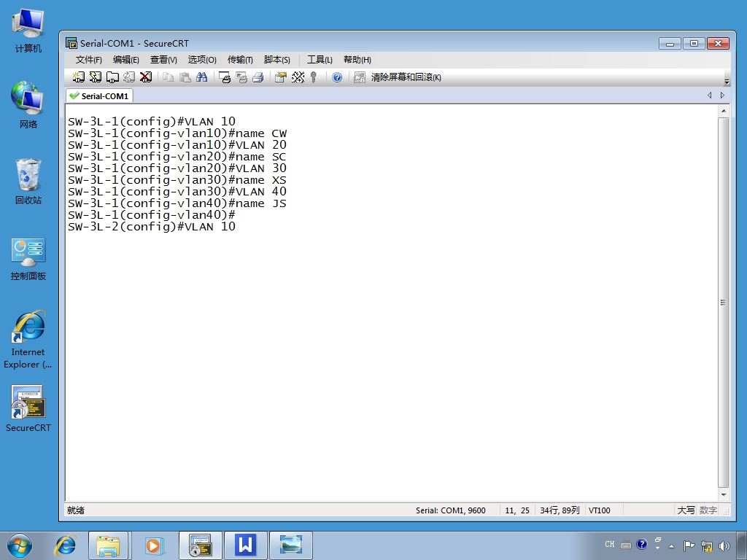Click the terminal scrollbar up arrow

pyautogui.click(x=723, y=111)
